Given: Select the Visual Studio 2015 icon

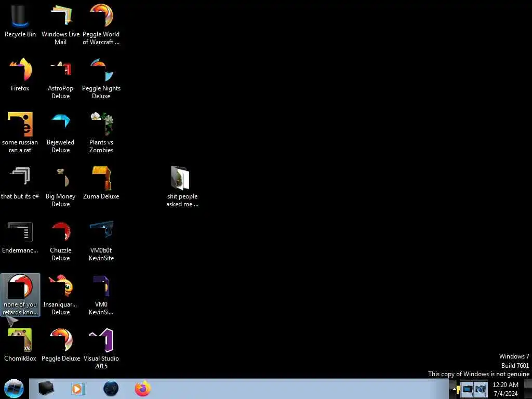Looking at the screenshot, I should (x=101, y=349).
